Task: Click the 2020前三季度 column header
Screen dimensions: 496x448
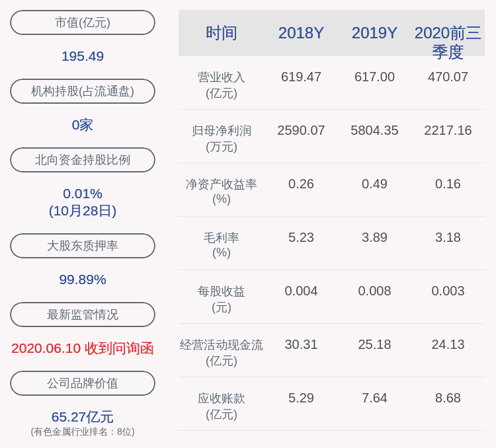Action: pos(448,42)
